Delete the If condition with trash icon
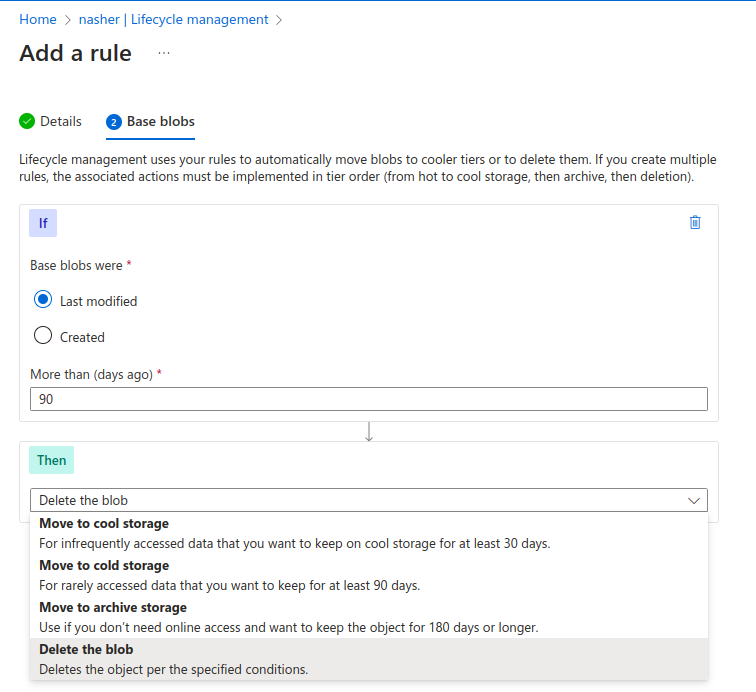Screen dimensions: 756x692 [695, 222]
